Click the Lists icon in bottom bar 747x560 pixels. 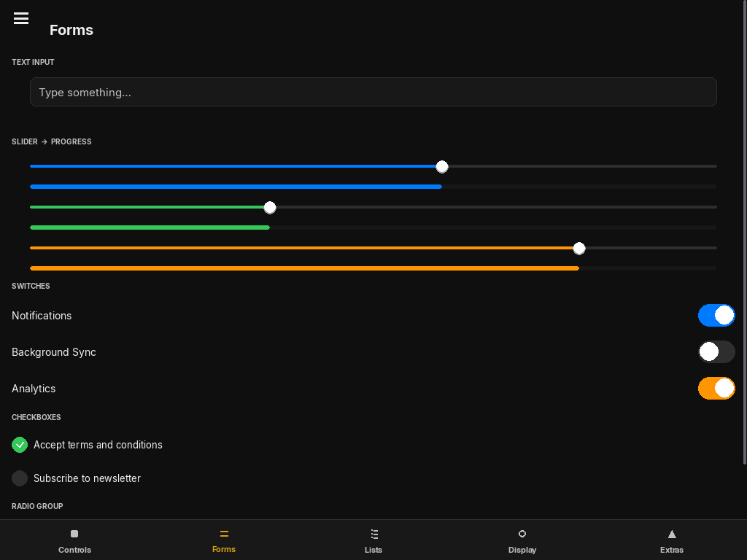coord(373,534)
